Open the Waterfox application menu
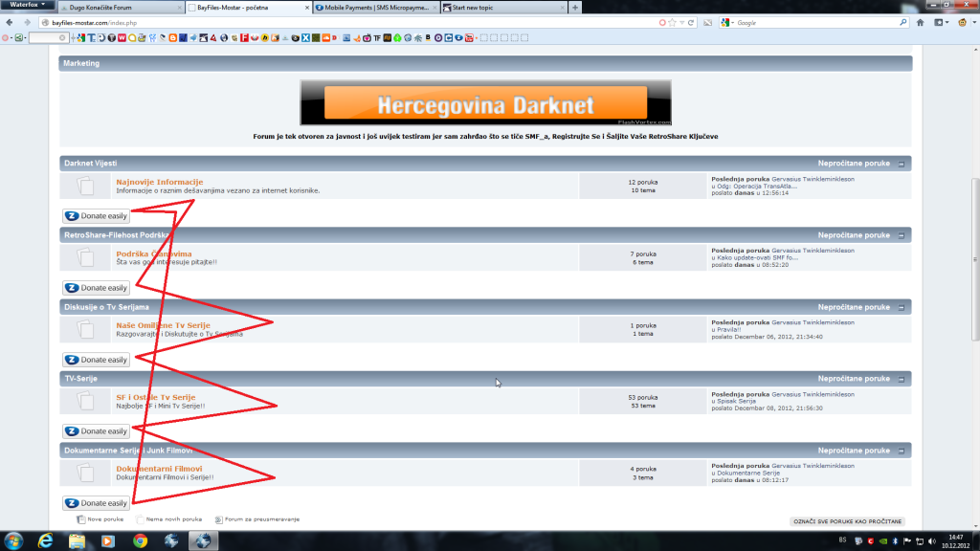Viewport: 980px width, 551px height. coord(26,5)
